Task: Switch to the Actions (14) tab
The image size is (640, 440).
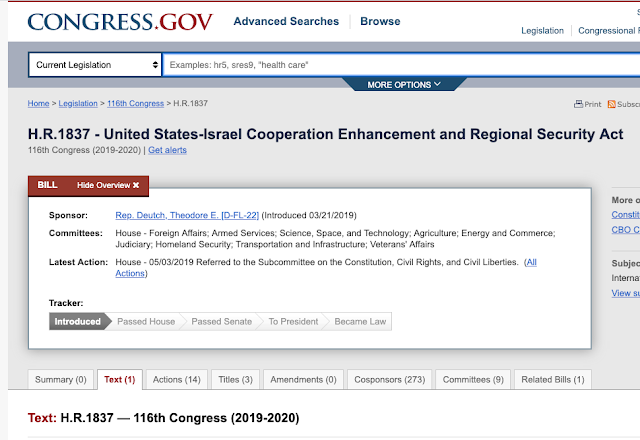Action: 177,380
